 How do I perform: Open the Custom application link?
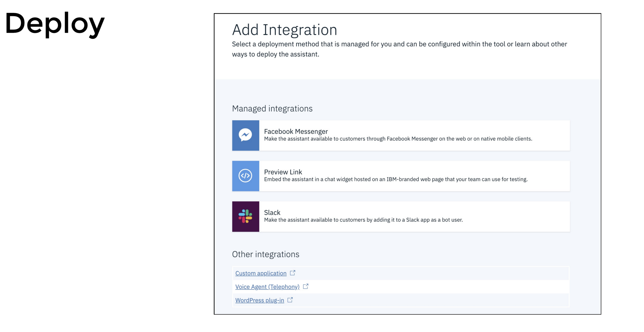(261, 273)
